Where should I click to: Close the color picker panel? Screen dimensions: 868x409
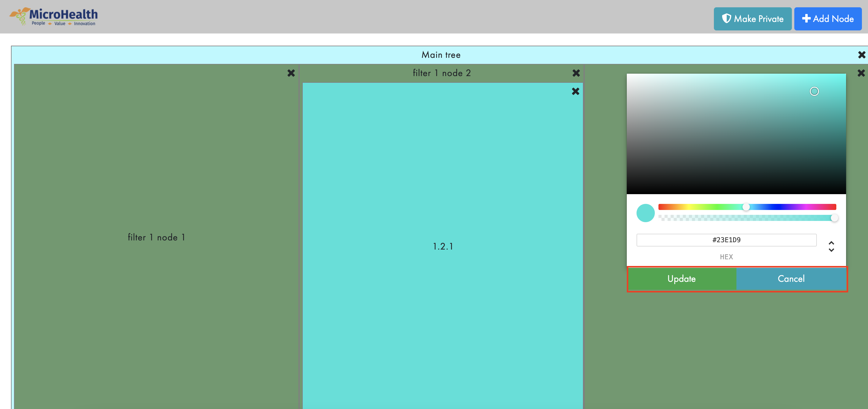pyautogui.click(x=861, y=73)
